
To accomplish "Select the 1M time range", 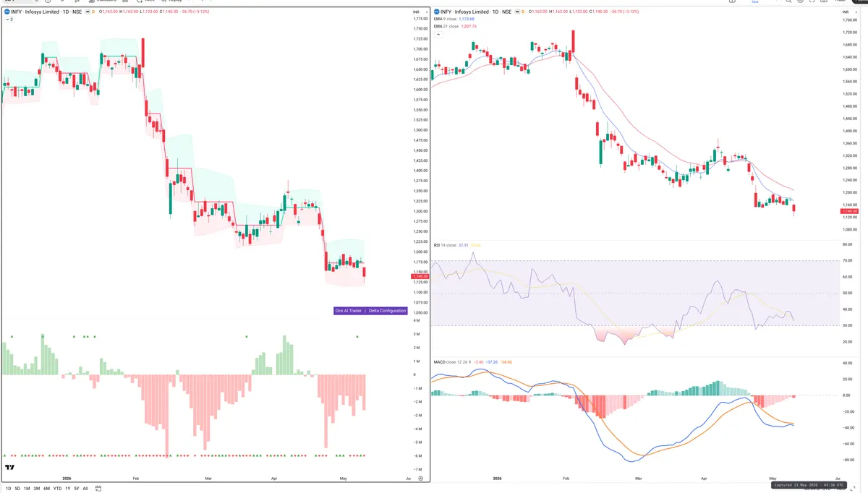I will click(x=27, y=489).
